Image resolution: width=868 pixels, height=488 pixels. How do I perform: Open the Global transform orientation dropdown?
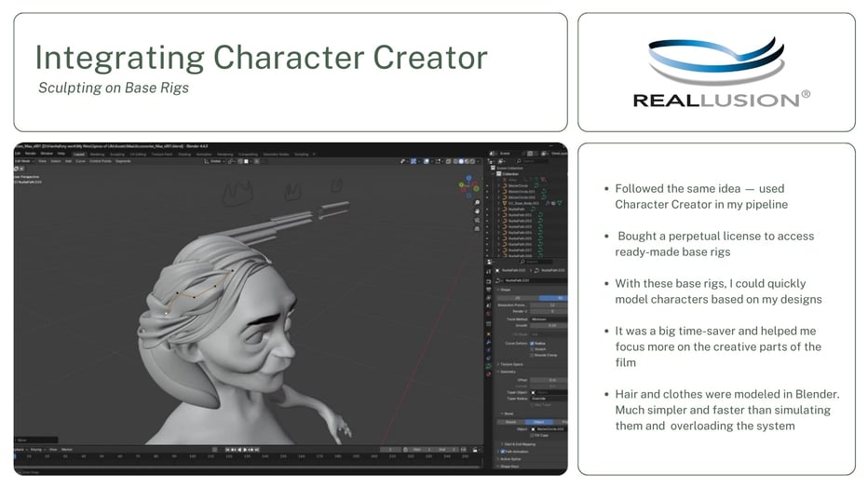[x=215, y=161]
